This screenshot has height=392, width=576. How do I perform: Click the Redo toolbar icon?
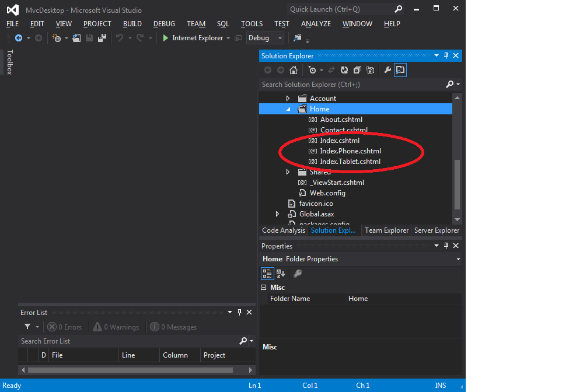pos(140,38)
